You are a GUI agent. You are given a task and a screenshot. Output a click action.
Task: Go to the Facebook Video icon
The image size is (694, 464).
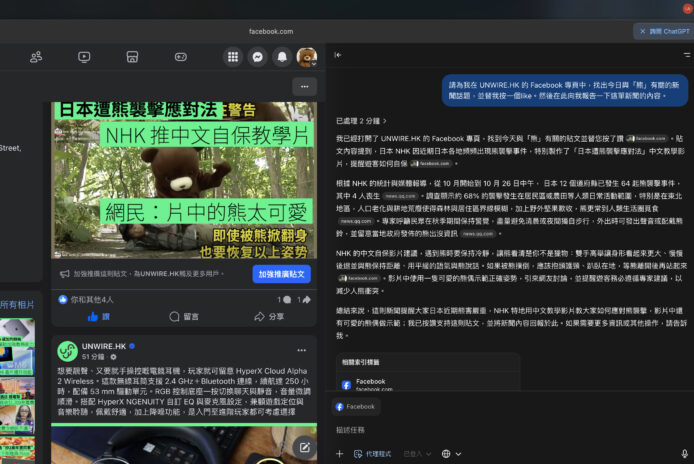(x=84, y=57)
